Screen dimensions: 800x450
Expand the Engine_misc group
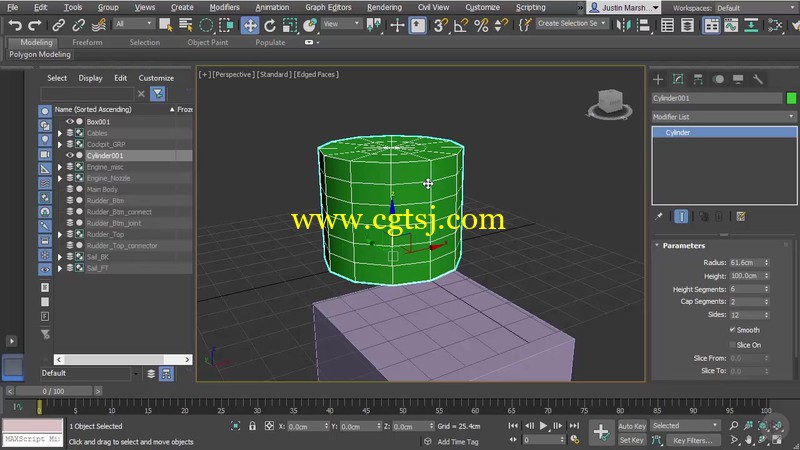coord(60,167)
